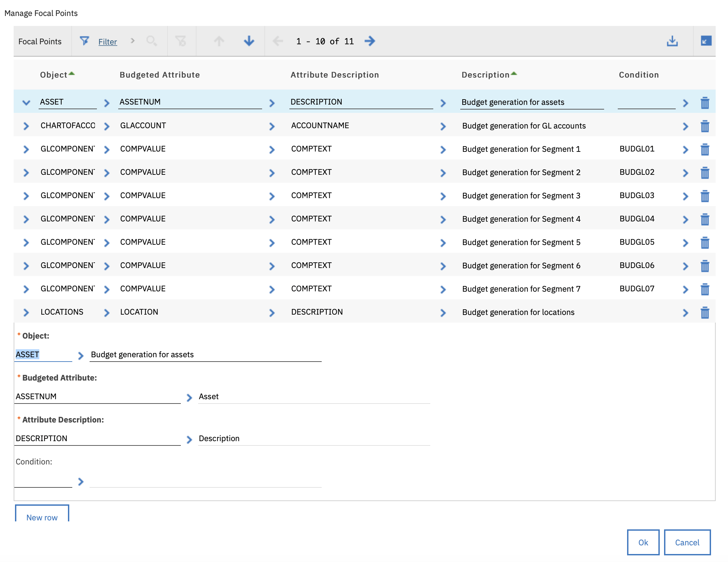Delete the Segment 3 row
This screenshot has width=728, height=562.
(x=705, y=196)
